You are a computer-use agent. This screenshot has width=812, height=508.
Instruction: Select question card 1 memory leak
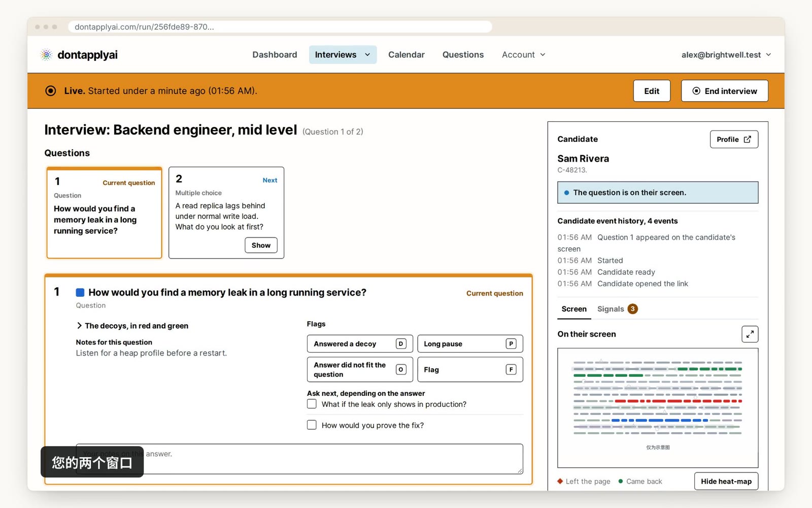point(104,213)
